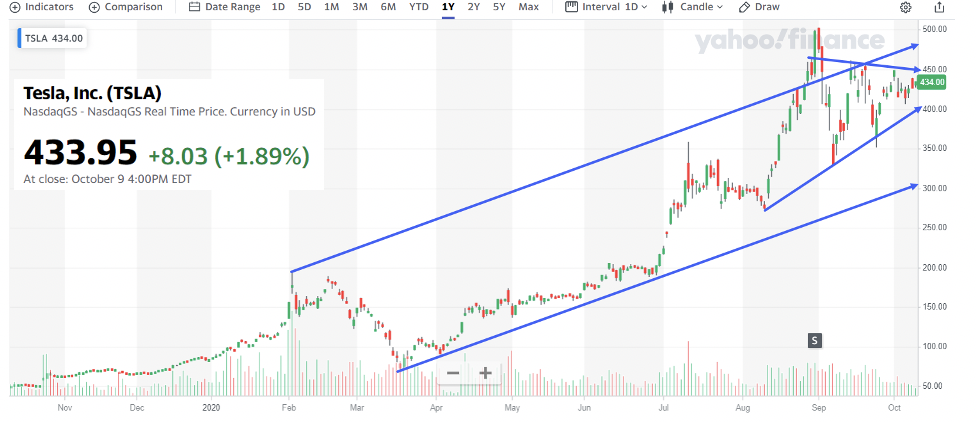Expand the Interval 1D dropdown

[x=606, y=7]
